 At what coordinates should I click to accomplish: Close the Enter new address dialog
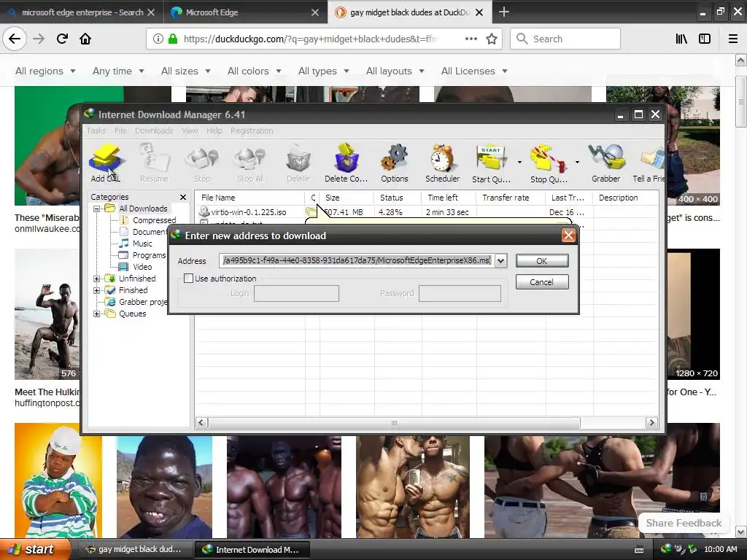point(568,236)
